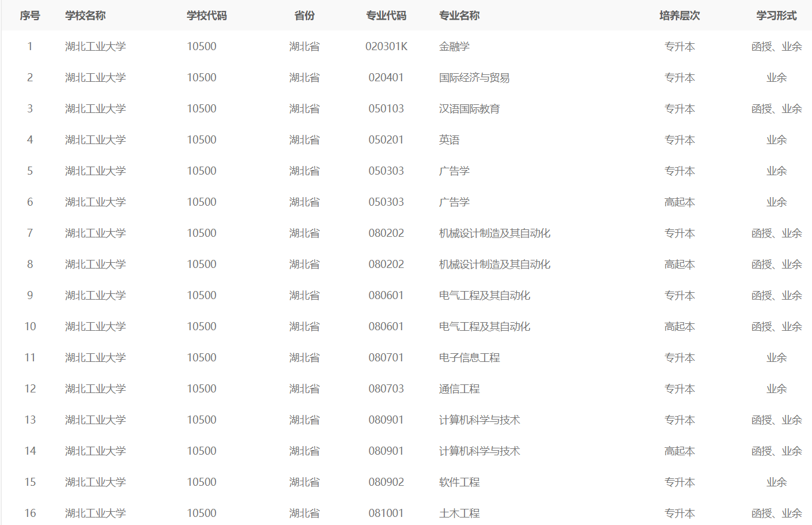Click code 080601 in row 9

(386, 296)
